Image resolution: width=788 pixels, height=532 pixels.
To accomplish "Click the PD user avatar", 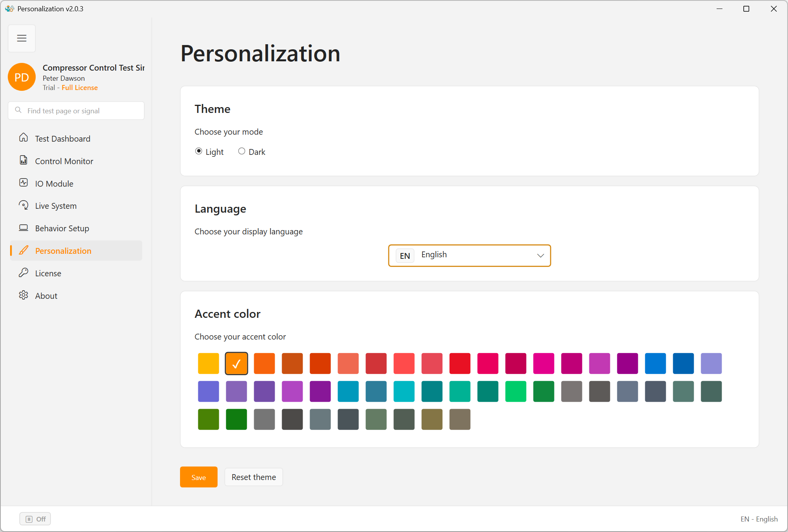I will 22,77.
